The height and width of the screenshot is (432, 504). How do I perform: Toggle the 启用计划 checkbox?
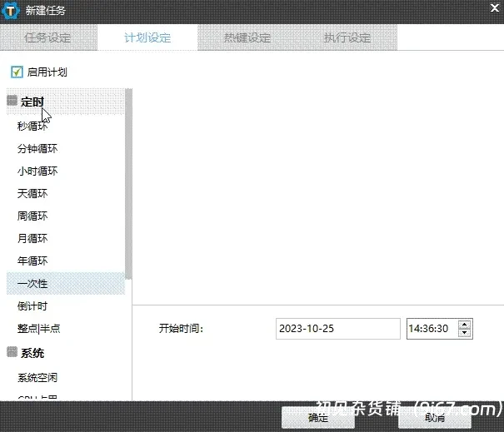[17, 72]
